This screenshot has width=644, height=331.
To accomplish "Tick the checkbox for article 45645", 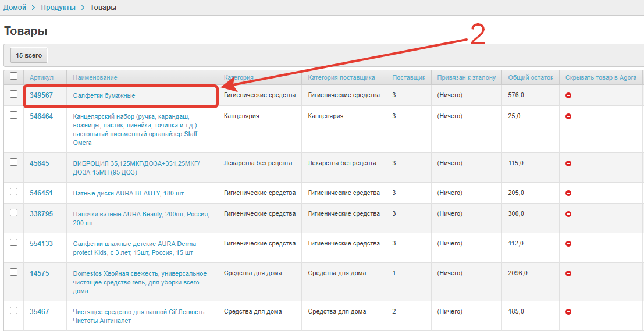I will coord(13,162).
